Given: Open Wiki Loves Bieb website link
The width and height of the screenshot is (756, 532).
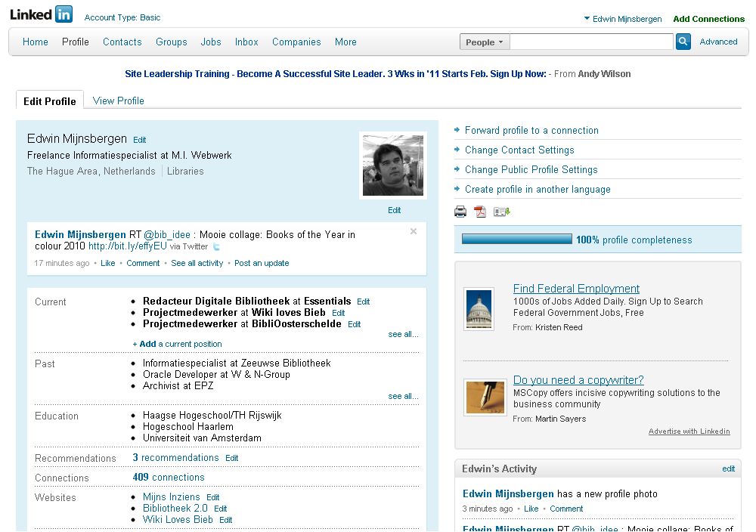Looking at the screenshot, I should pyautogui.click(x=178, y=519).
